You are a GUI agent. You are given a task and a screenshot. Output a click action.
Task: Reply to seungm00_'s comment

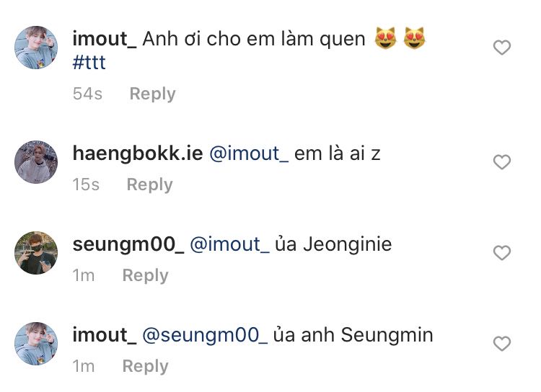click(145, 275)
